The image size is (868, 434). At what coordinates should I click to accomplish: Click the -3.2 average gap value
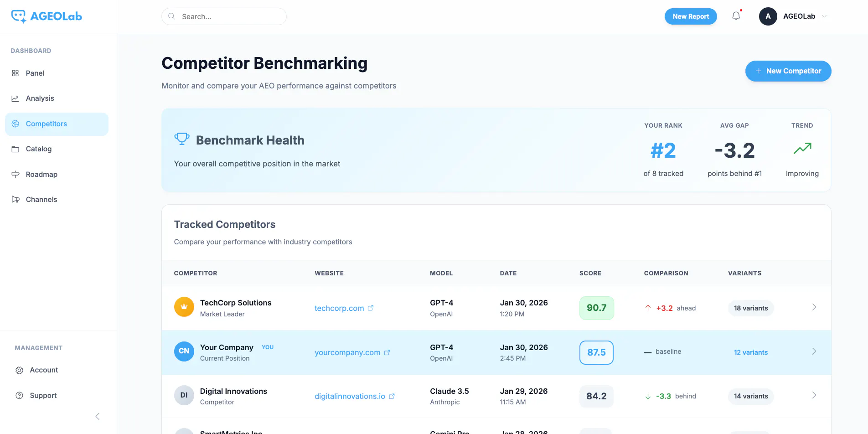pyautogui.click(x=735, y=150)
